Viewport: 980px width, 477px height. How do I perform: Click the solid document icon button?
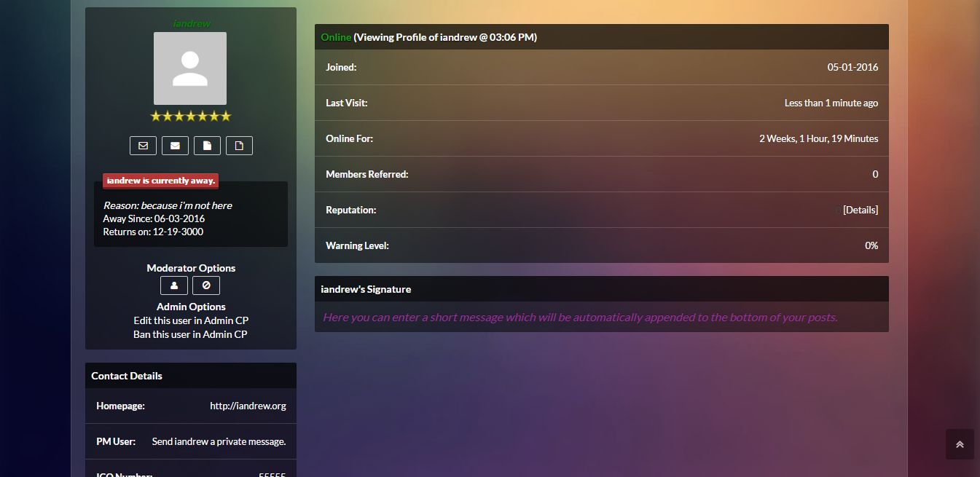207,146
